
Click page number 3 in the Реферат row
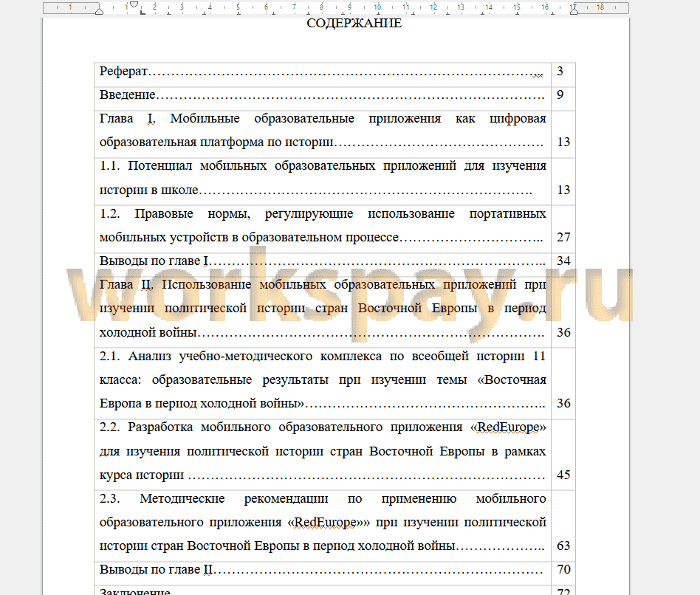click(x=560, y=72)
